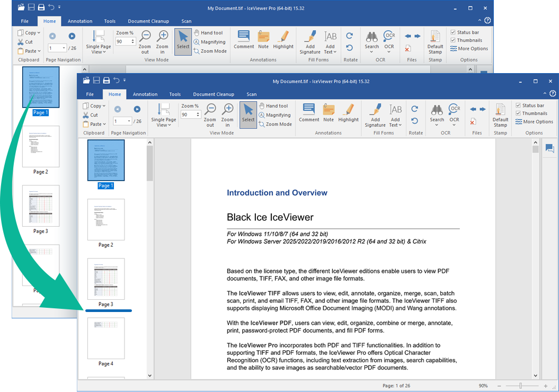Switch to Annotation tab in front window
This screenshot has height=392, width=559.
click(145, 94)
